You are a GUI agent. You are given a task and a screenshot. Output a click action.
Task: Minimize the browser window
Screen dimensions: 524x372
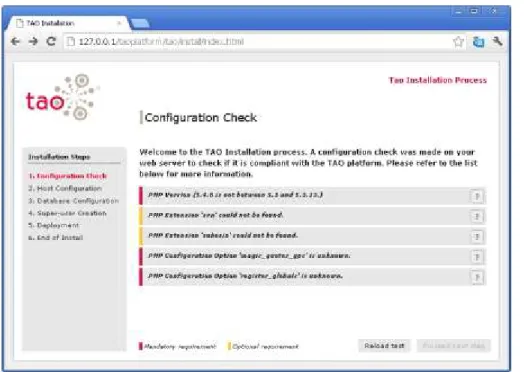click(x=458, y=11)
